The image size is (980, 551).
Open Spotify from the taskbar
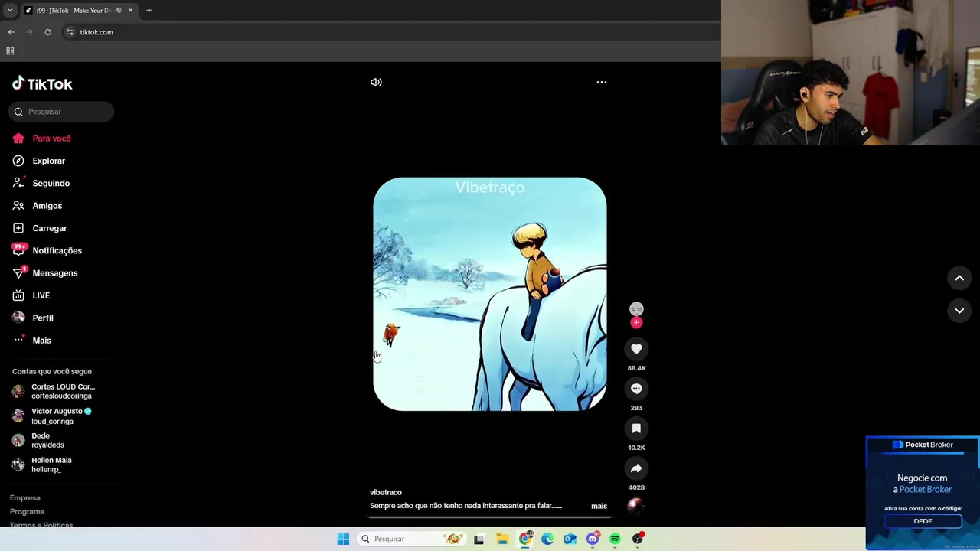point(615,539)
